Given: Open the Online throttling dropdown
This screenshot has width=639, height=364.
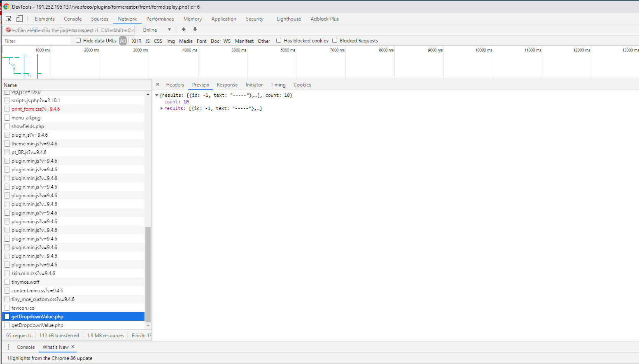Looking at the screenshot, I should [x=156, y=30].
